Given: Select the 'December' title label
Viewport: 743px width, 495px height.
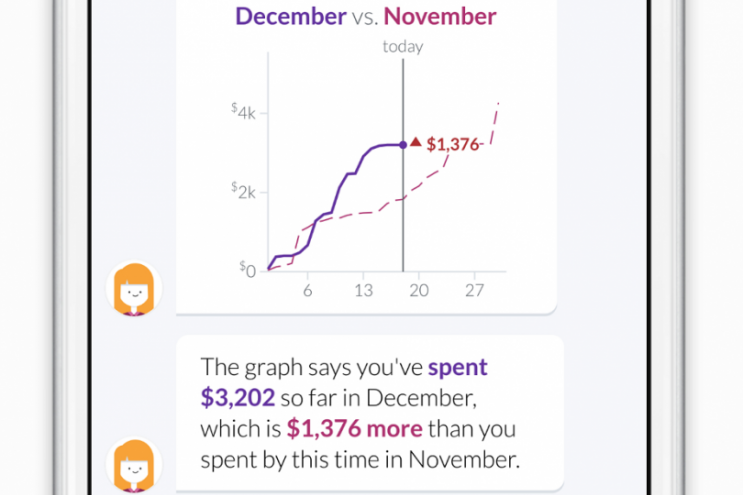Looking at the screenshot, I should 291,17.
